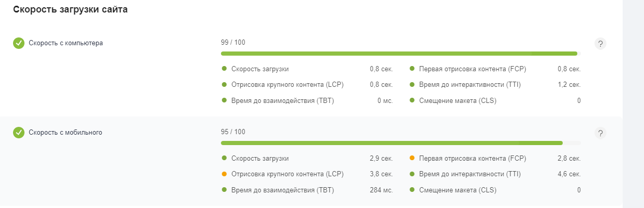Viewport: 644px width, 208px height.
Task: Click desktop Время до интерактивности (TTI) metric
Action: tap(470, 85)
